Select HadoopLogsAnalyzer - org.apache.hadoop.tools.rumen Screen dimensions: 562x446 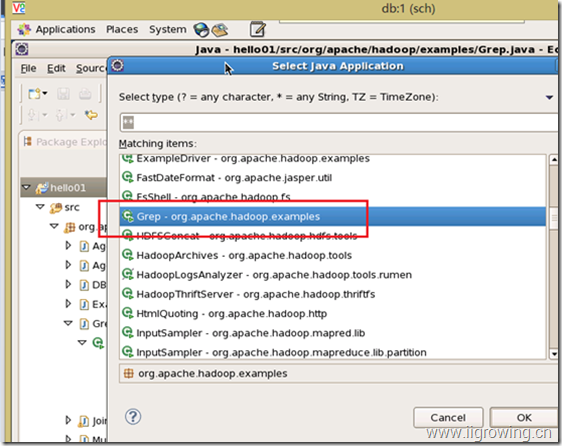(x=333, y=275)
